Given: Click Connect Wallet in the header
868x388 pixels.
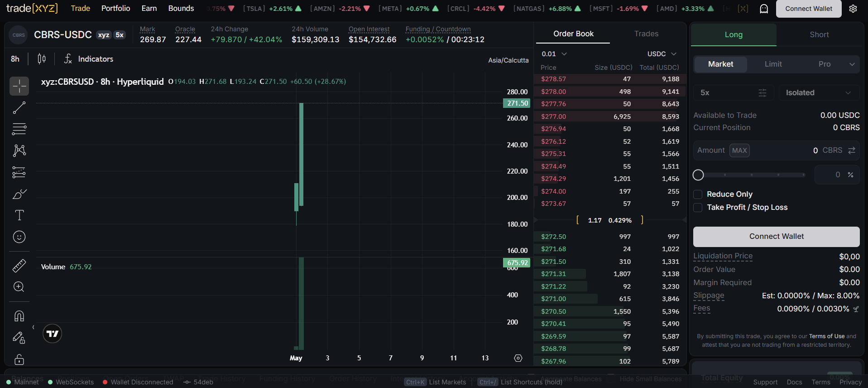Looking at the screenshot, I should 809,9.
